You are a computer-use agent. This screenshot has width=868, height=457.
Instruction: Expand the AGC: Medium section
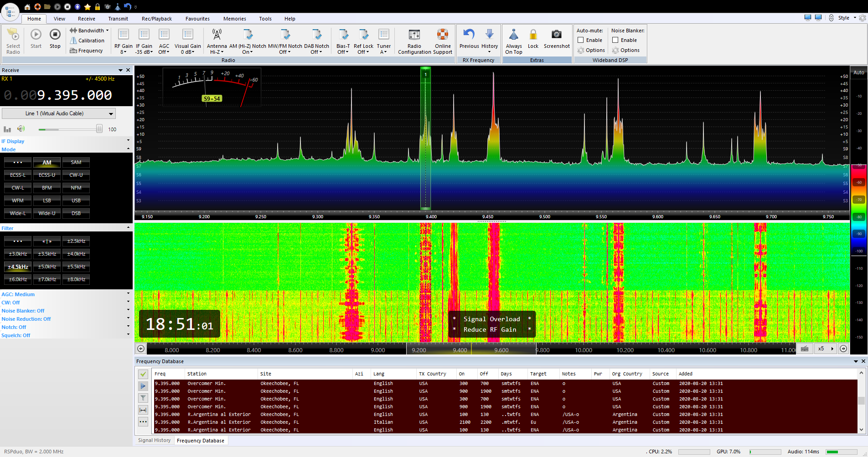tap(128, 294)
